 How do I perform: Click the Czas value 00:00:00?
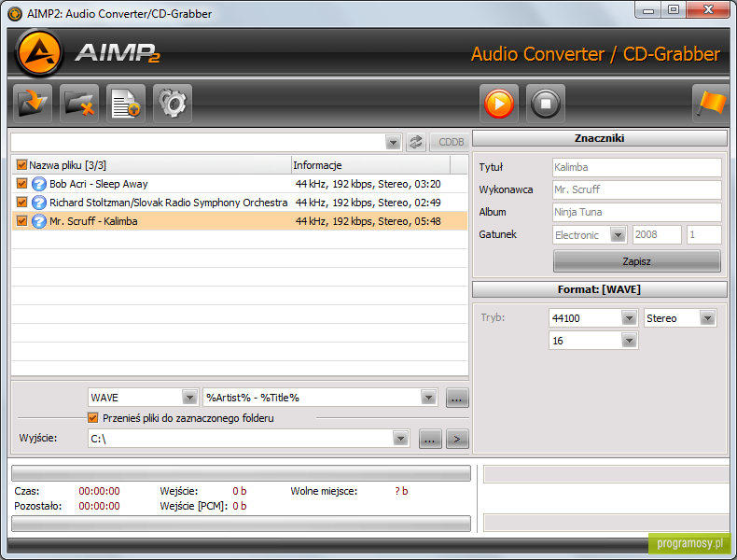[x=99, y=491]
